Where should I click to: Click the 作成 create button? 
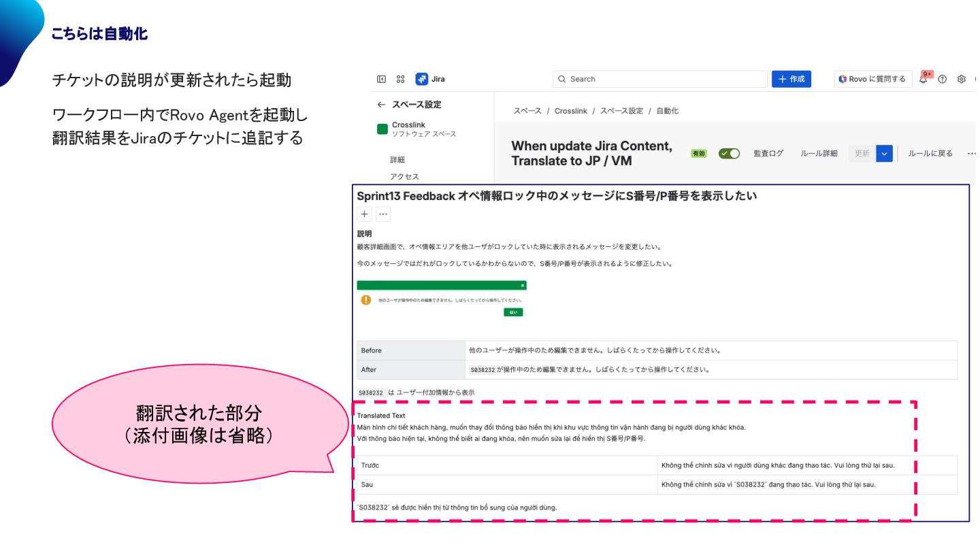click(791, 79)
